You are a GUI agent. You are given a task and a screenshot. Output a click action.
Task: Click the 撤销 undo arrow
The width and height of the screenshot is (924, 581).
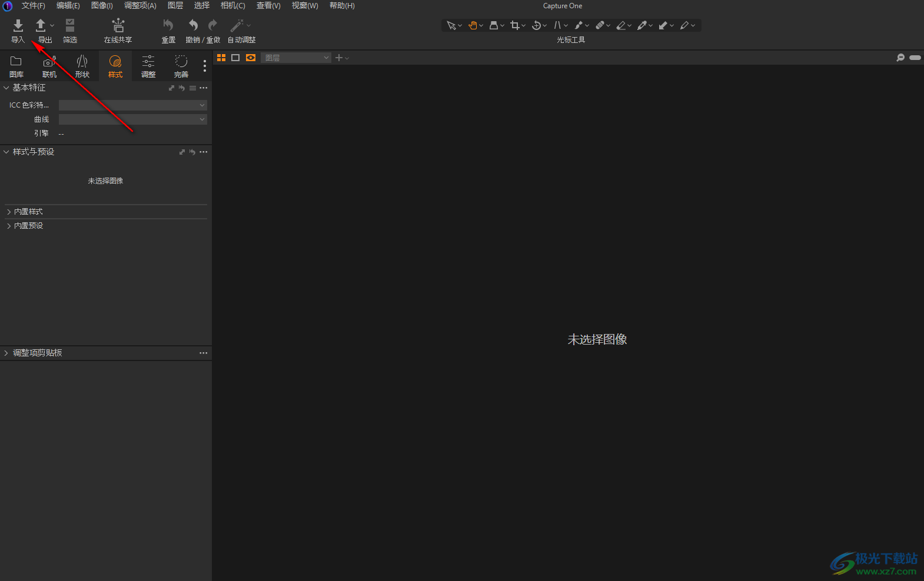click(x=193, y=25)
